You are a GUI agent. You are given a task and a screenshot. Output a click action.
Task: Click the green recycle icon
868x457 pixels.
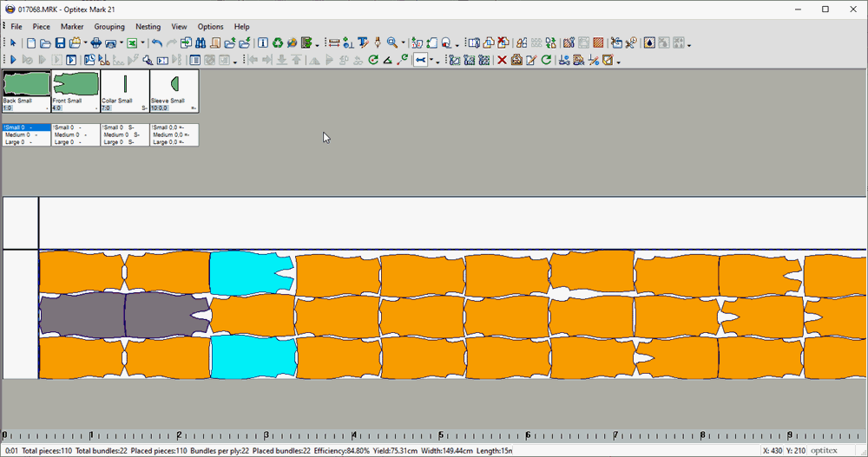click(x=278, y=42)
